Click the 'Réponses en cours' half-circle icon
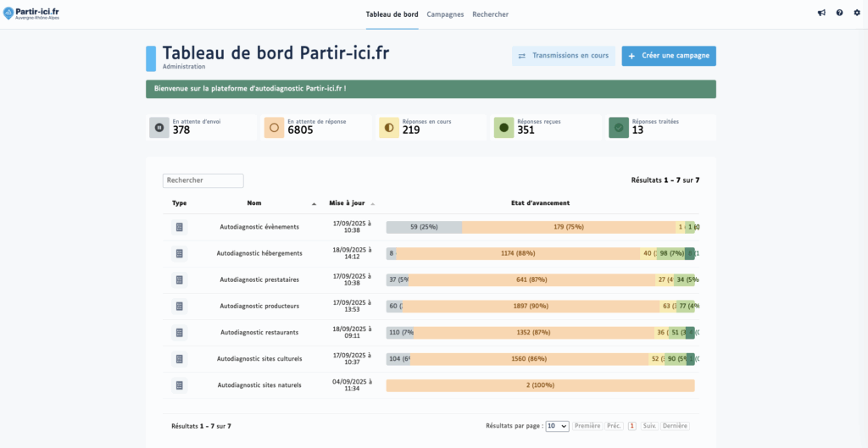868x448 pixels. [x=389, y=128]
